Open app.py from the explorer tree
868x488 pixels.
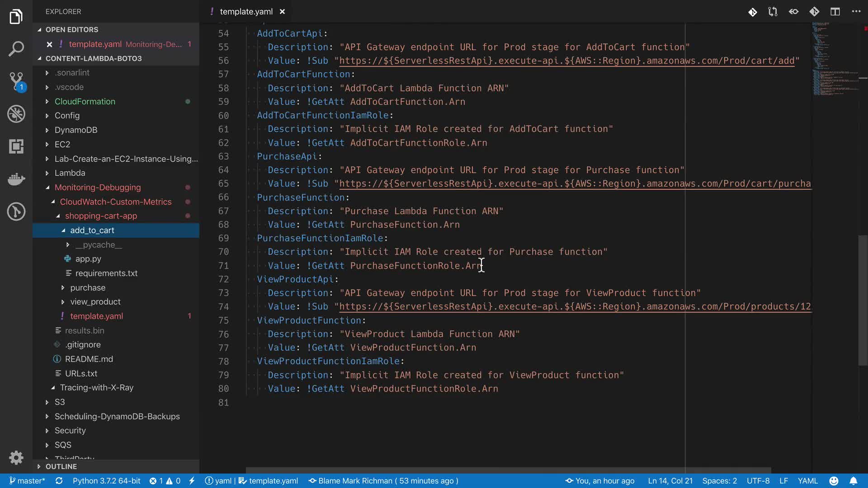[88, 259]
